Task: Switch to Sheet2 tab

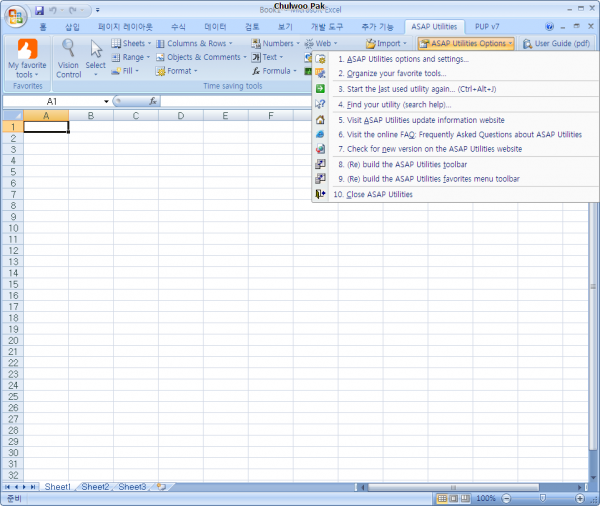Action: pos(95,487)
